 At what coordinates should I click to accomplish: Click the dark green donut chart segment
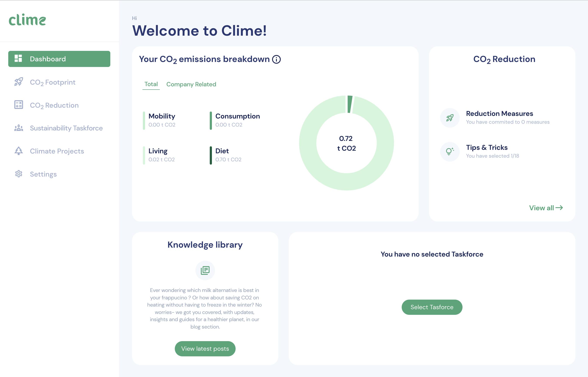pyautogui.click(x=350, y=105)
